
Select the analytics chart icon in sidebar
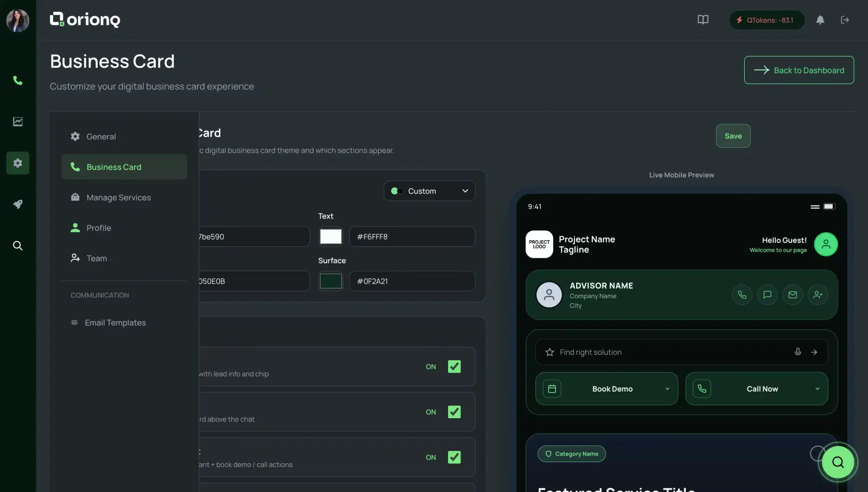tap(18, 122)
